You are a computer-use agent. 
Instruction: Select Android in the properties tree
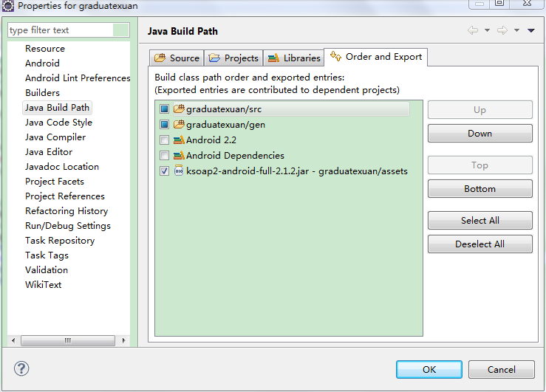42,63
